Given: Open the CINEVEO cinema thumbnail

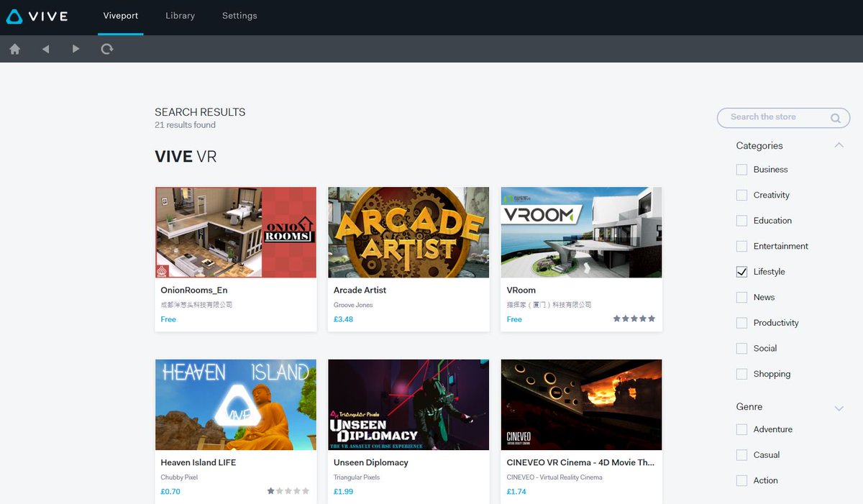Looking at the screenshot, I should (x=581, y=405).
